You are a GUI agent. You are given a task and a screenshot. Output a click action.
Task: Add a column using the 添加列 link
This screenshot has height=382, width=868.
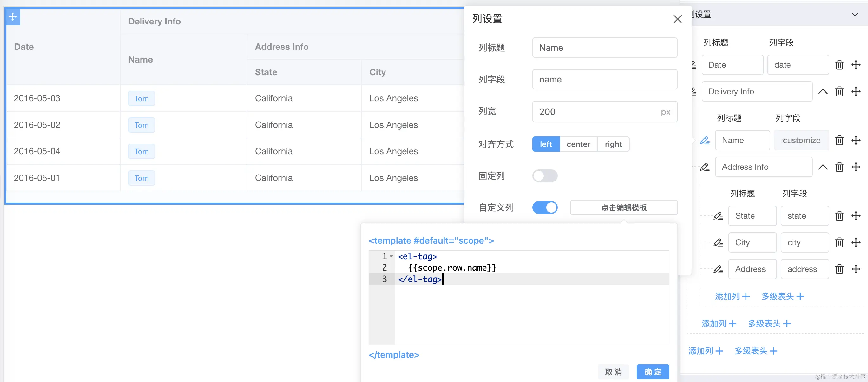coord(732,296)
